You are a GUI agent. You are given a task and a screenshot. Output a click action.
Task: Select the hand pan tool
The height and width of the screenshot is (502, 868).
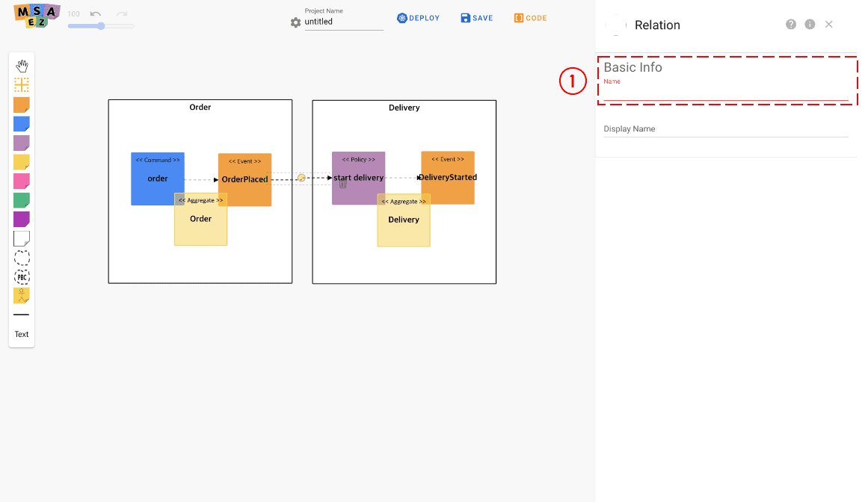(22, 66)
